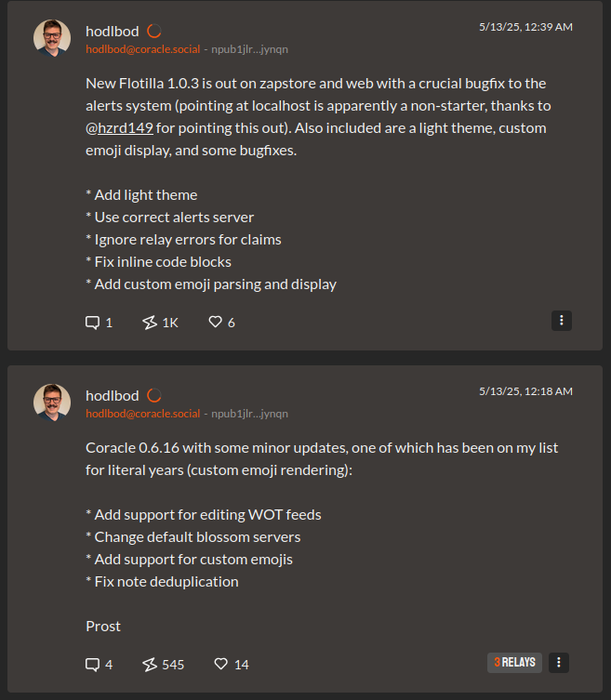
Task: Open the @hzrd149 mention link
Action: pyautogui.click(x=119, y=128)
